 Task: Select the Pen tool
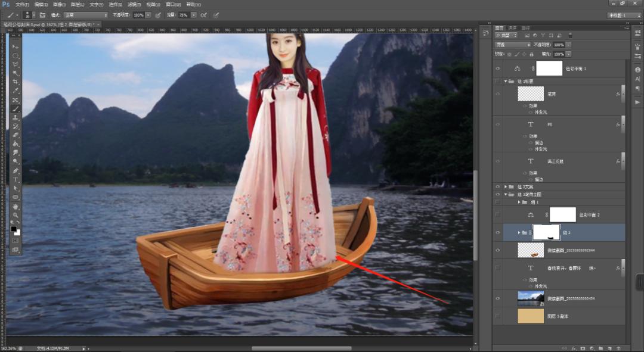15,171
